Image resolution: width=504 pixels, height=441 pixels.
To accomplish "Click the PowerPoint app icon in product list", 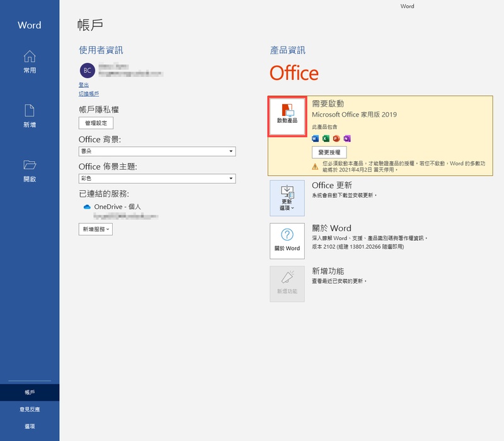I will pyautogui.click(x=336, y=139).
